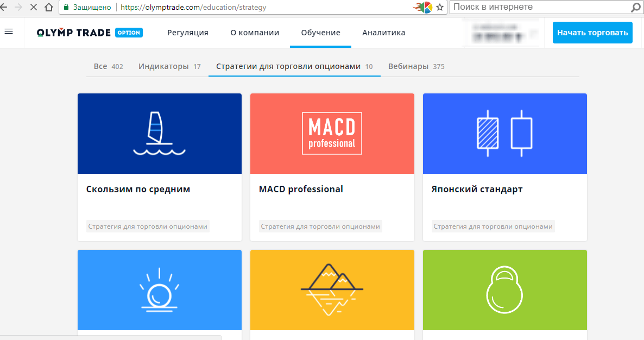Screen dimensions: 644x340
Task: Open the Аналитика menu item
Action: (x=383, y=33)
